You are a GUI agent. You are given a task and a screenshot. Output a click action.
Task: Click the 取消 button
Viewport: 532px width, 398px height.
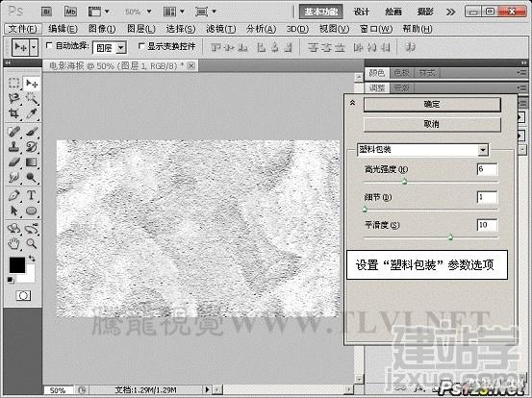432,124
